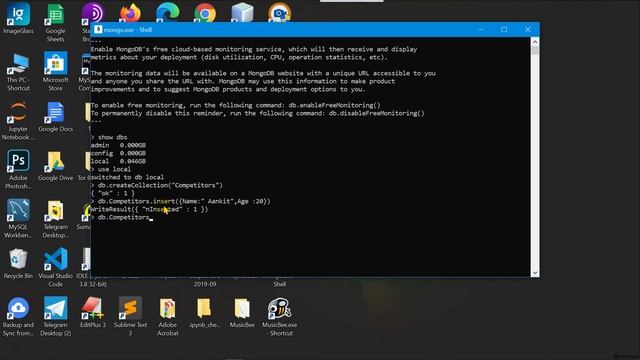The height and width of the screenshot is (360, 640).
Task: Open the ImageGlass desktop icon
Action: (18, 18)
